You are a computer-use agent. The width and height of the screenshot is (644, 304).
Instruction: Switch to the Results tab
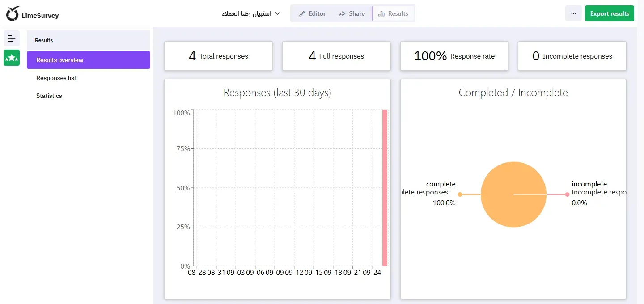pos(393,13)
